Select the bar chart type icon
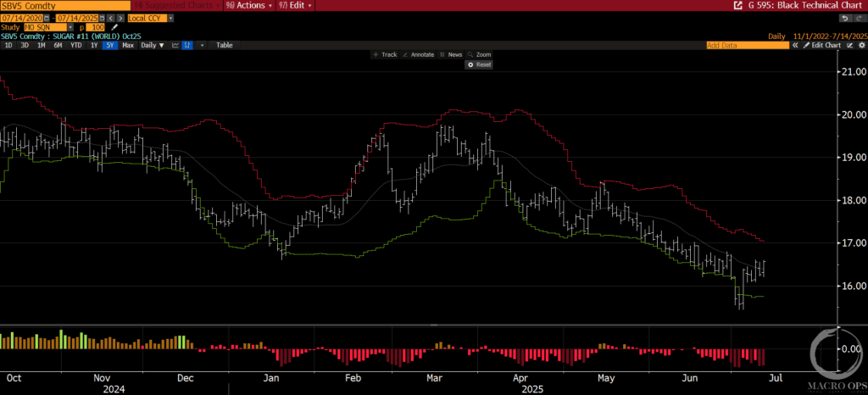Image resolution: width=868 pixels, height=395 pixels. coord(187,46)
